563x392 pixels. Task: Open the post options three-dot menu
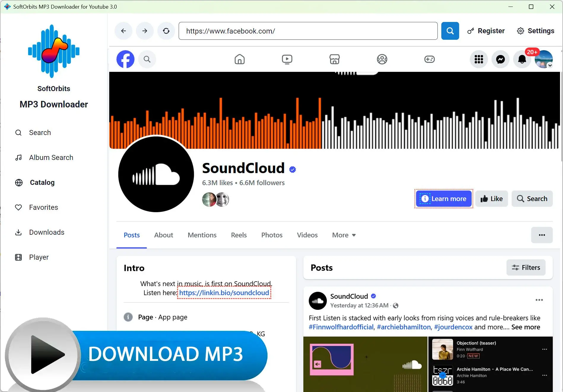coord(539,300)
